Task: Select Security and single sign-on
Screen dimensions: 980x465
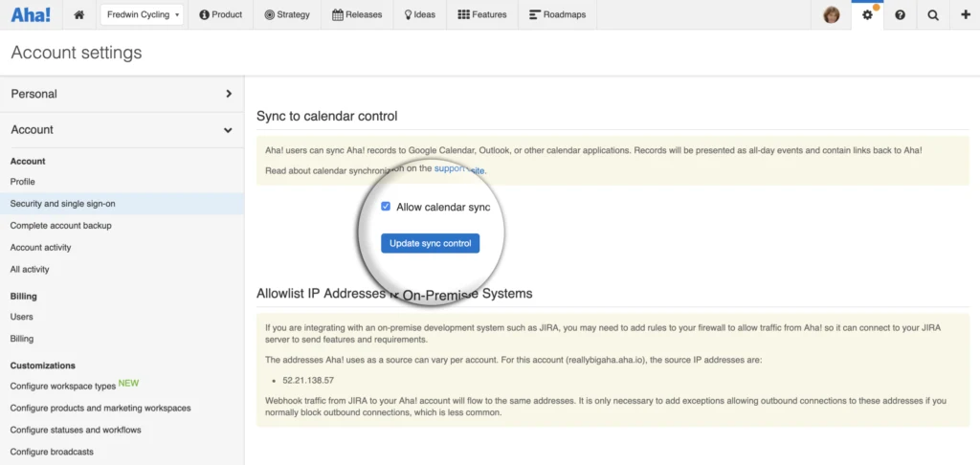Action: click(122, 204)
